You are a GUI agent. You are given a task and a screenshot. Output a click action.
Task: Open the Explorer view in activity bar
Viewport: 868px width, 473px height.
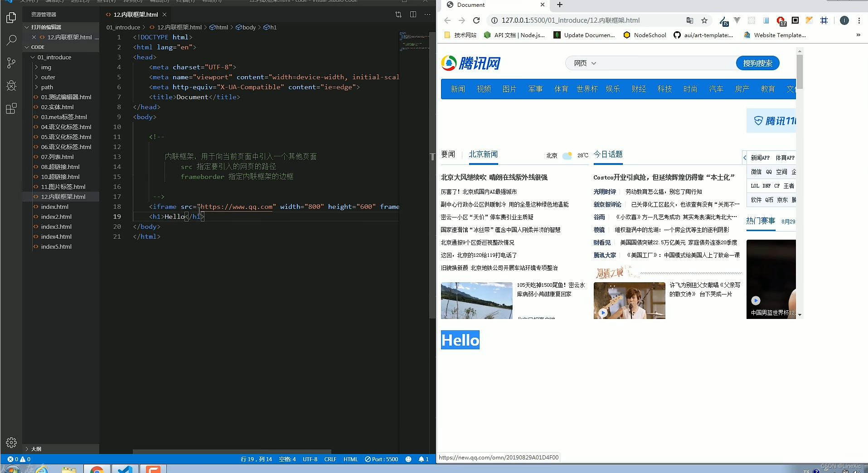click(x=11, y=18)
